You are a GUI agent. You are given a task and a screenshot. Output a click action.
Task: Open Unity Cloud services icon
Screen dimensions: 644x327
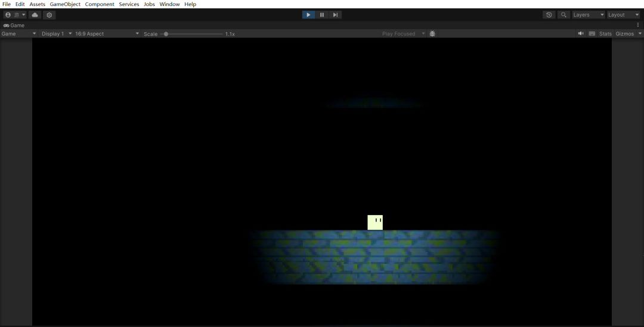pos(35,15)
